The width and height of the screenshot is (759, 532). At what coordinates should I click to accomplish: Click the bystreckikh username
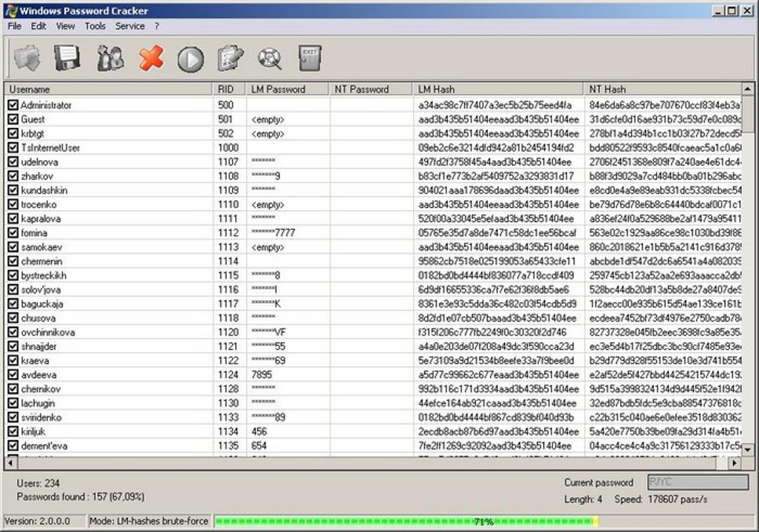(44, 275)
